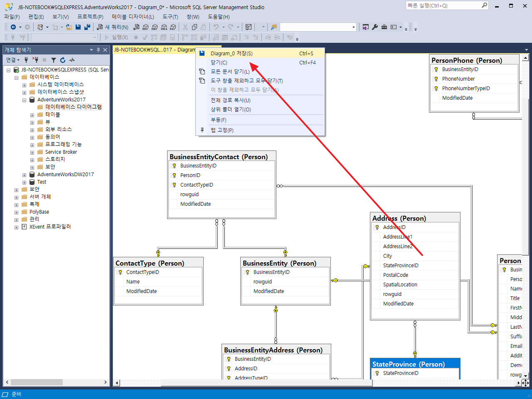Click the DAX query icon
Screen dimensions: 532x399
coord(173,27)
